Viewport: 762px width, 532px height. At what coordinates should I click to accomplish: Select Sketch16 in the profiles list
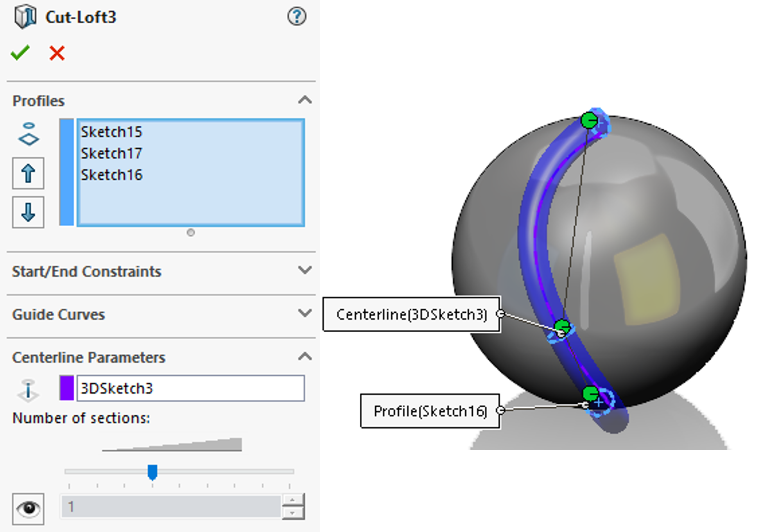[x=111, y=175]
